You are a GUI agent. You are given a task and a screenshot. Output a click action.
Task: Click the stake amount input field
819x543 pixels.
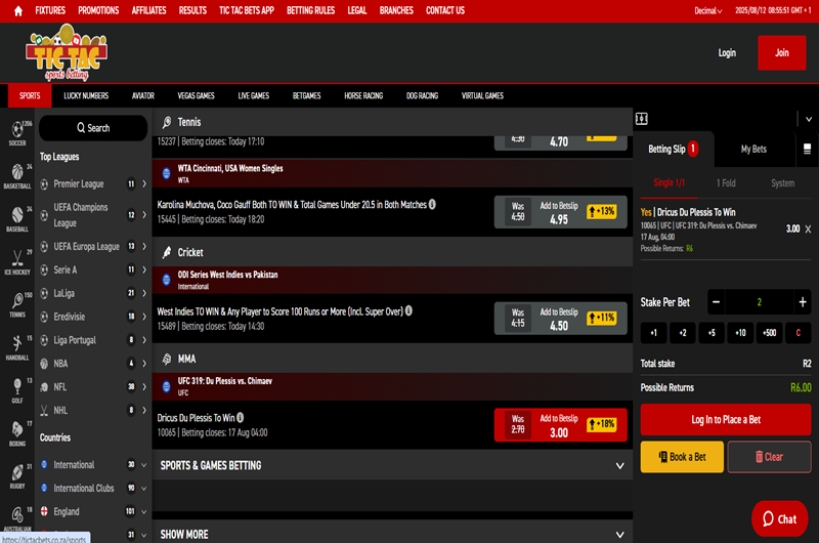[759, 302]
